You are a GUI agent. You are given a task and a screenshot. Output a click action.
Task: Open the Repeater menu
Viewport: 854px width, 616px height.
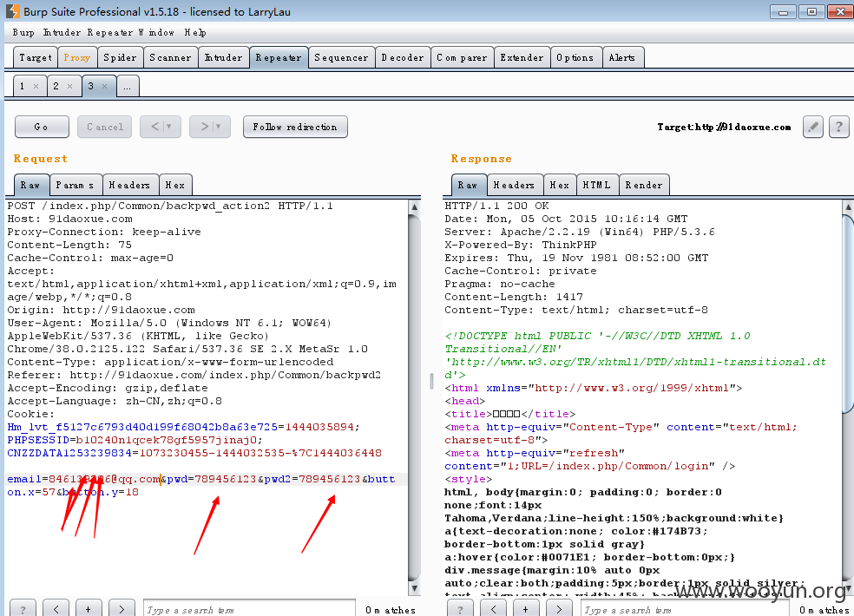[x=110, y=33]
